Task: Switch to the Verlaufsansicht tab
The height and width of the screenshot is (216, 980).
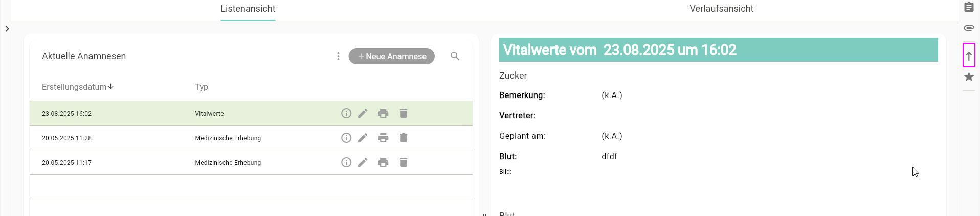Action: [x=721, y=9]
